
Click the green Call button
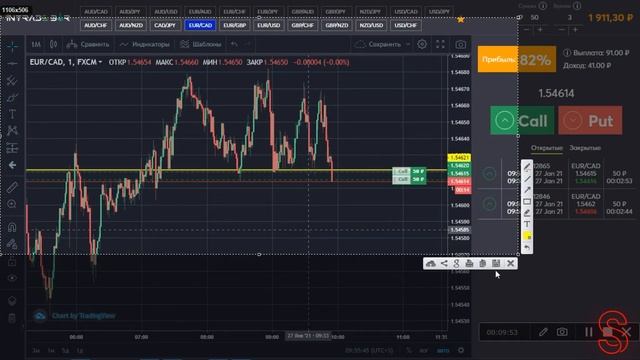click(522, 120)
